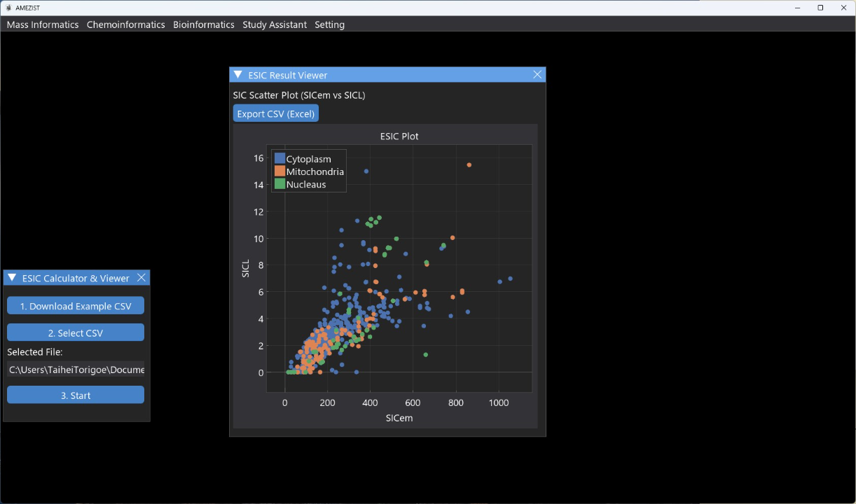Screen dimensions: 856x504
Task: Click the blue Cytoplasm legend color swatch
Action: pos(280,159)
